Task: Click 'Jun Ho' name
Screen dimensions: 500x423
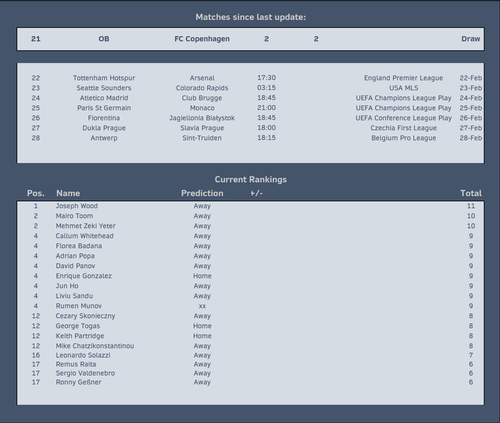Action: coord(67,286)
